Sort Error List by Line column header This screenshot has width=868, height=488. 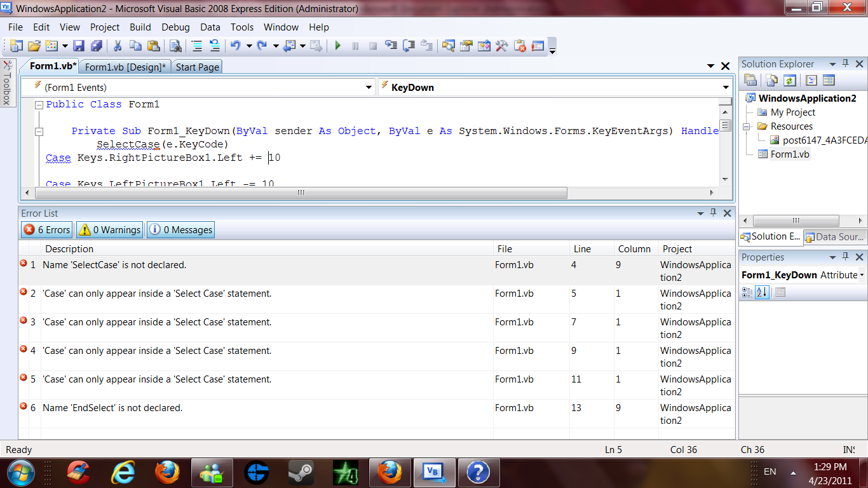592,249
